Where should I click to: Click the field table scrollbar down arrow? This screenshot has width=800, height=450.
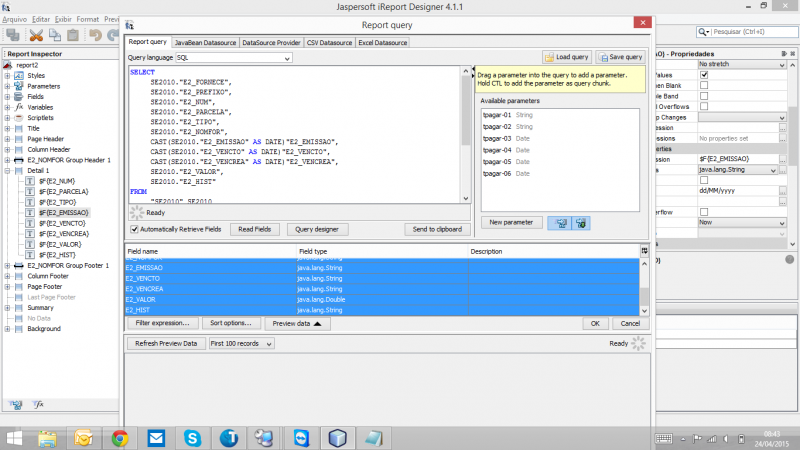click(644, 311)
